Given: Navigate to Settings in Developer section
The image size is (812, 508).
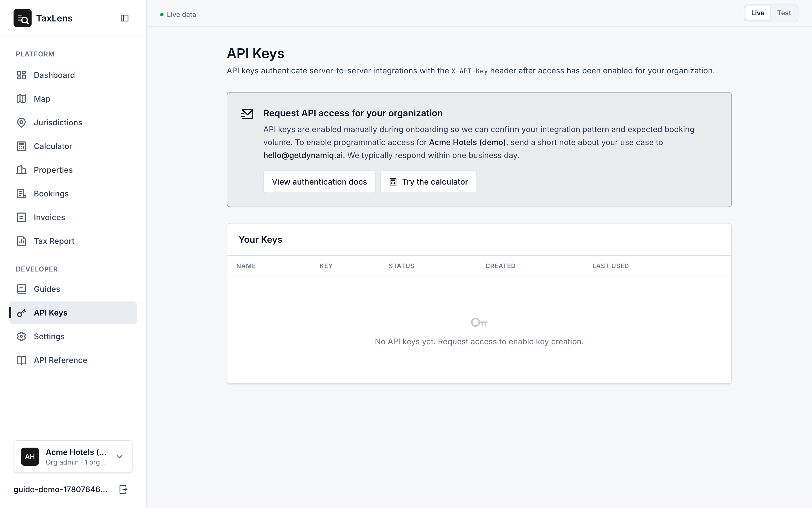Looking at the screenshot, I should click(x=73, y=336).
